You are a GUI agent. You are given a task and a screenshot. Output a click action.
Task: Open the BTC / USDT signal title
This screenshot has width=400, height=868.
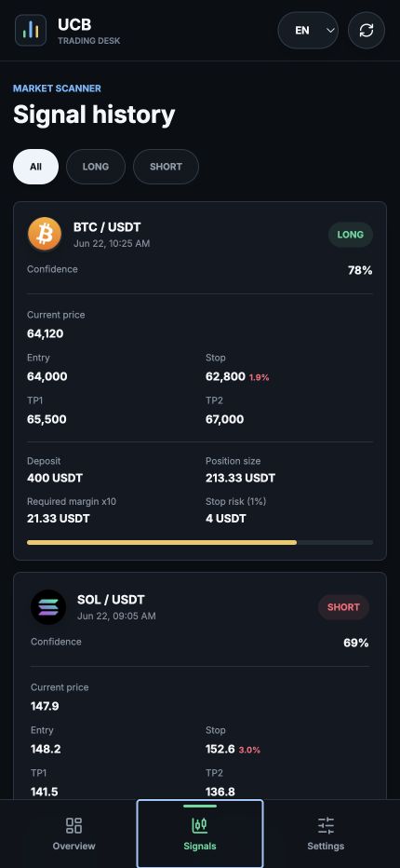coord(107,227)
